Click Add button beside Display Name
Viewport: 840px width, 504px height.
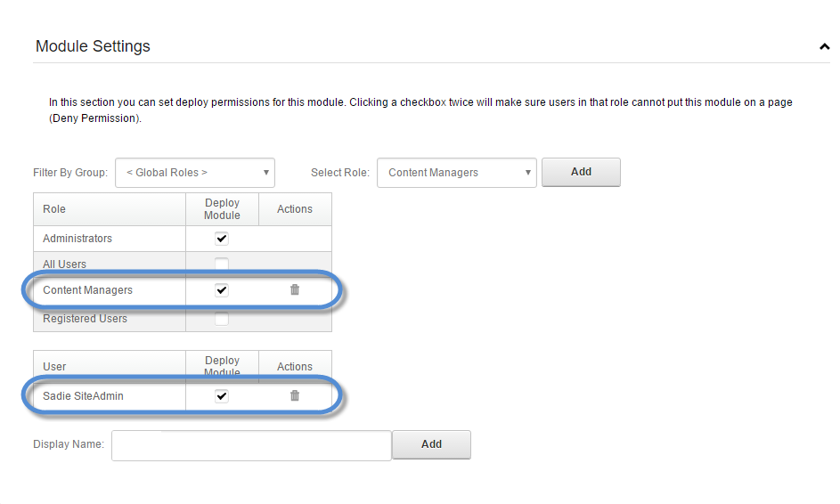point(431,444)
